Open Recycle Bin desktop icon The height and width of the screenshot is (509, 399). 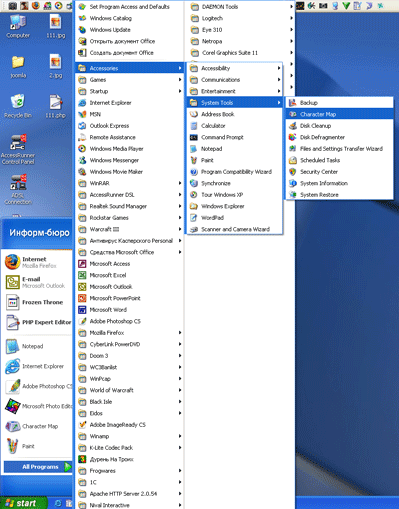pos(18,106)
